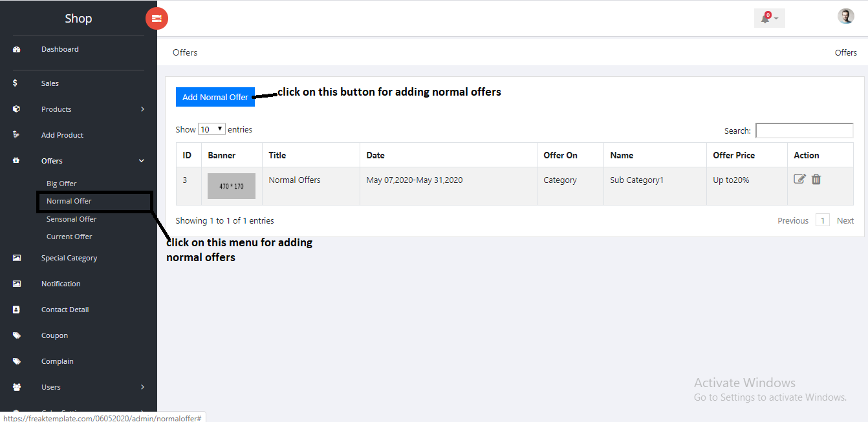
Task: Edit the Normal Offers entry
Action: (x=799, y=179)
